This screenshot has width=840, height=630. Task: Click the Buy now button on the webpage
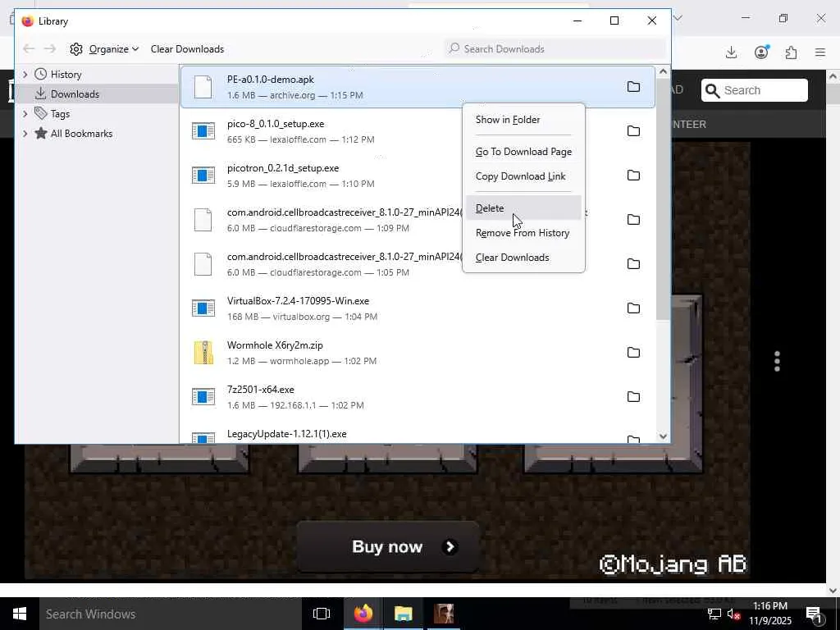tap(387, 546)
